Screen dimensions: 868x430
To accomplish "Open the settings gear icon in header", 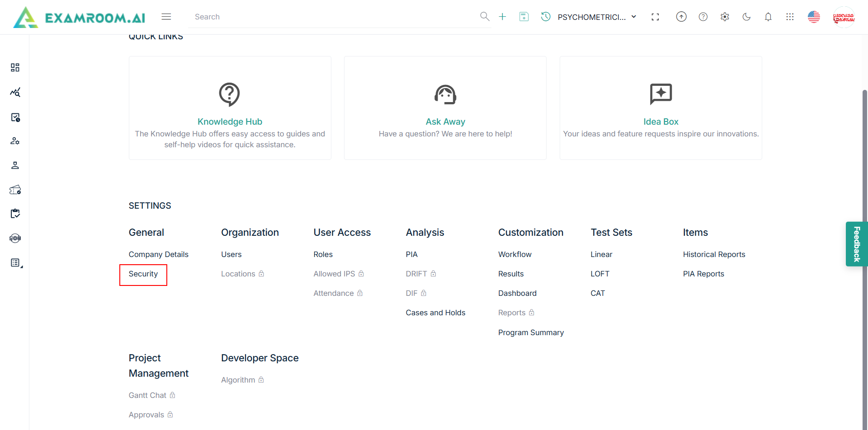I will (725, 17).
